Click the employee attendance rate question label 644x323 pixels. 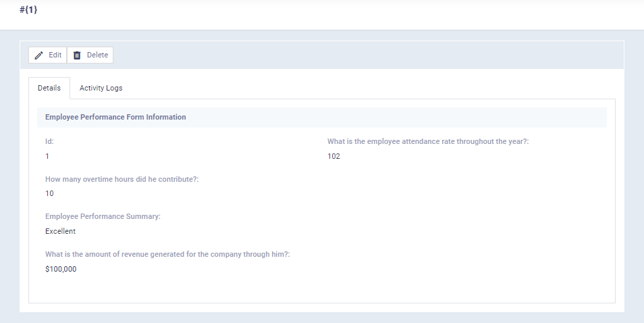click(427, 141)
